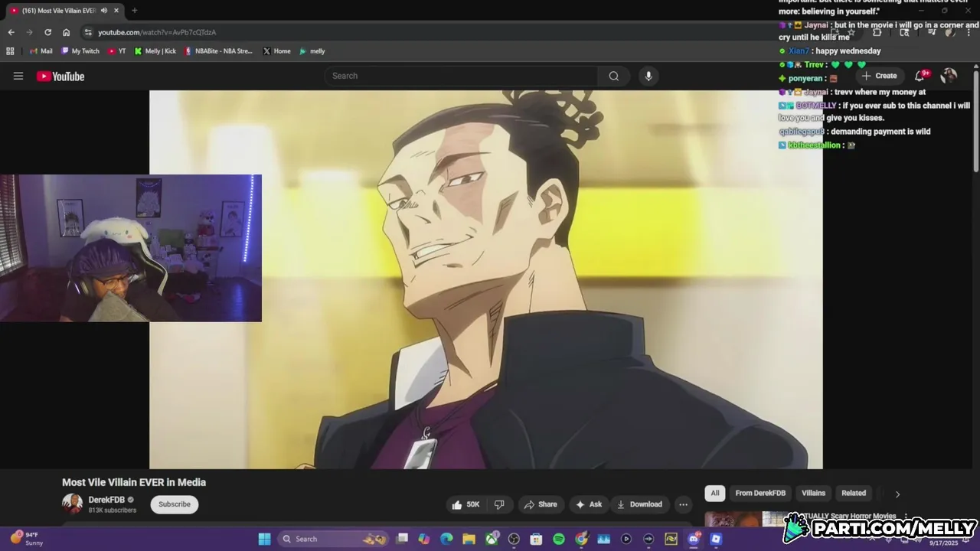Open the bookmarks apps grid icon
This screenshot has height=551, width=980.
(10, 51)
